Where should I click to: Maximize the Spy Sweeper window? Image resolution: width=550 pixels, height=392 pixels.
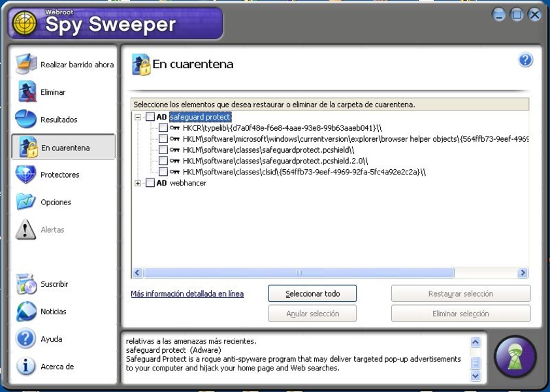coord(516,14)
